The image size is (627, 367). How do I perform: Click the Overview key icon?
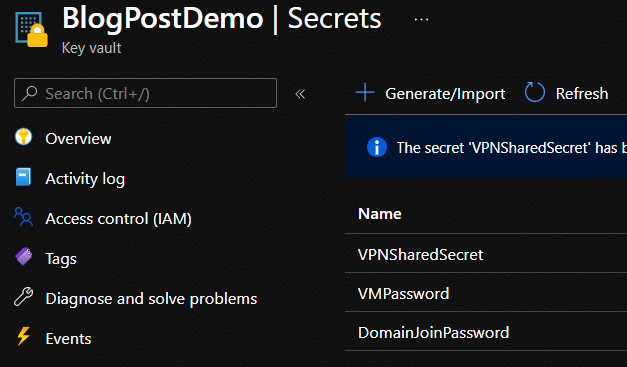[x=23, y=137]
